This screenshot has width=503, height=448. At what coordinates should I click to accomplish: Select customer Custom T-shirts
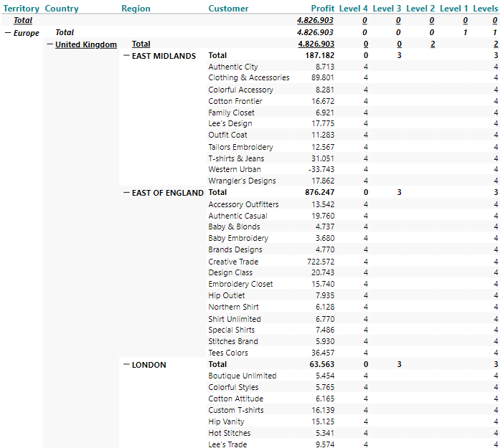236,410
